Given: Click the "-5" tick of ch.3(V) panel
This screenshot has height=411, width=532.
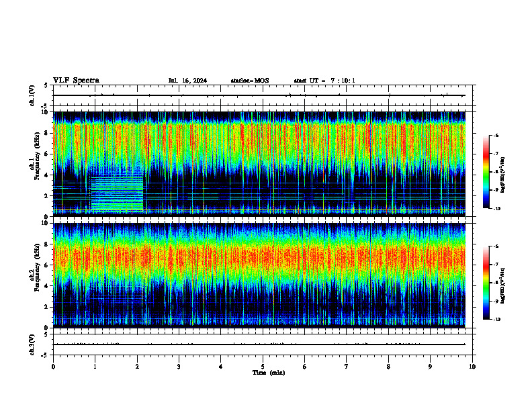Looking at the screenshot, I should [45, 355].
